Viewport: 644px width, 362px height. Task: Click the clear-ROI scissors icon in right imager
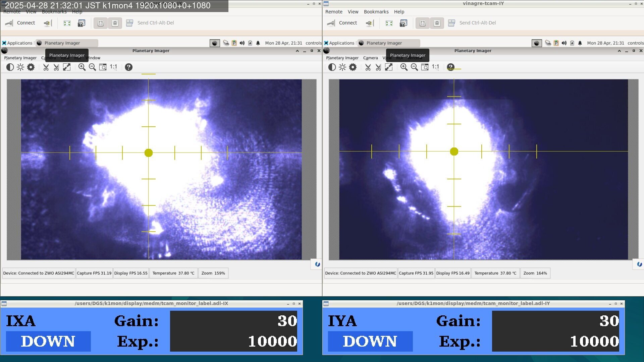378,67
